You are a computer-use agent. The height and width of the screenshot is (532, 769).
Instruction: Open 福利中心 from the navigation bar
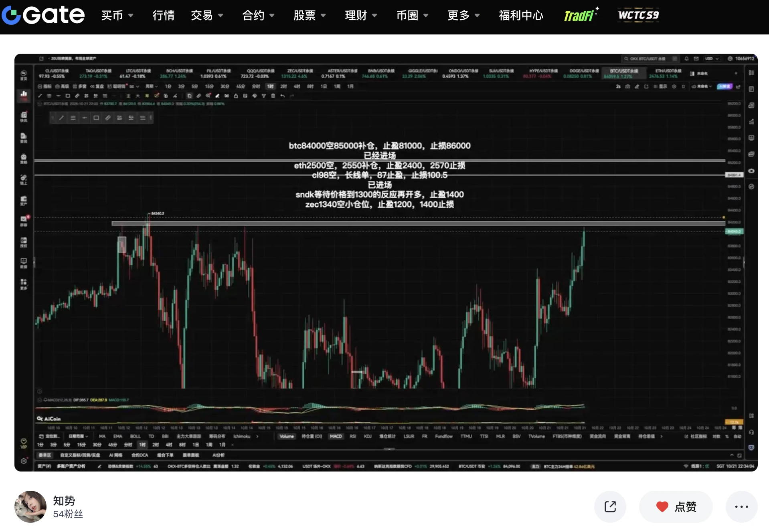click(x=521, y=16)
